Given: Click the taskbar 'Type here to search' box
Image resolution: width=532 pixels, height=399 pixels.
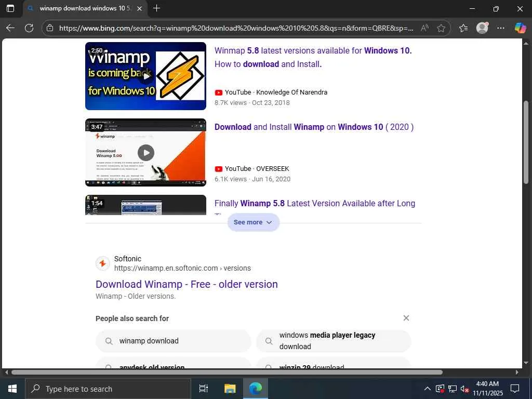Looking at the screenshot, I should (108, 389).
